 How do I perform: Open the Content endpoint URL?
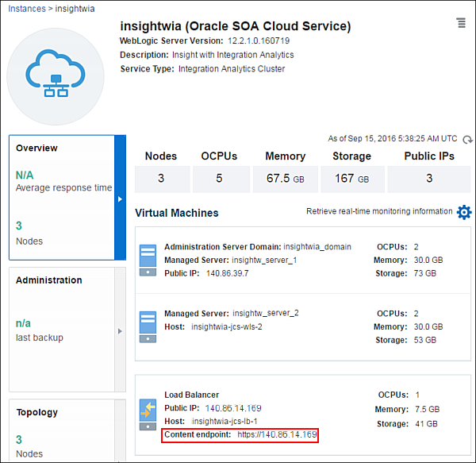277,435
